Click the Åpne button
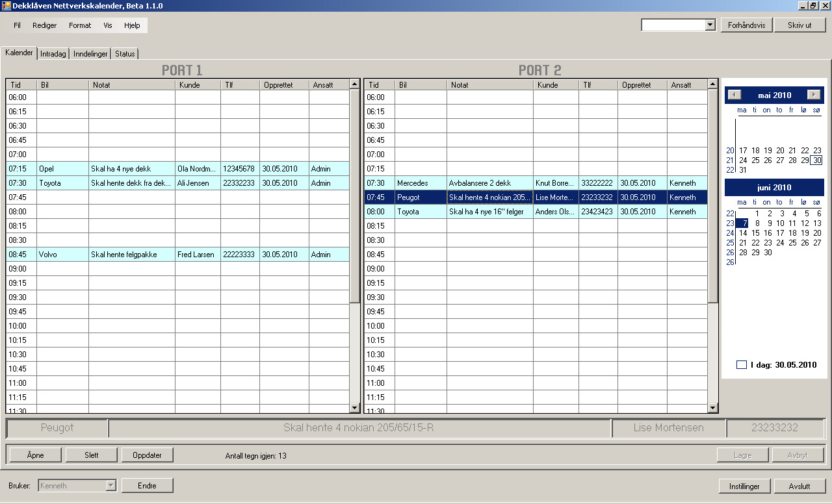The width and height of the screenshot is (832, 504). point(35,455)
